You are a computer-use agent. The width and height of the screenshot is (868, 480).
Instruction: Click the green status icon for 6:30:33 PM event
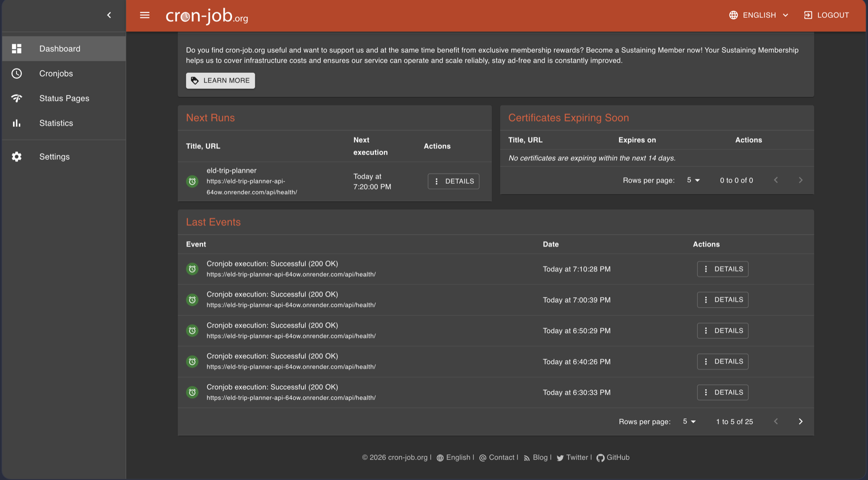(x=192, y=393)
